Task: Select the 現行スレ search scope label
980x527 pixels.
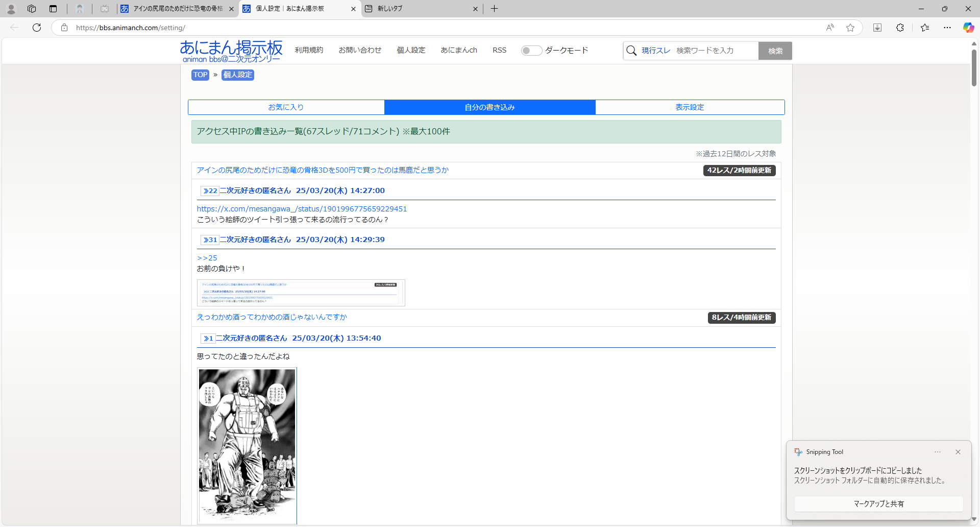Action: pyautogui.click(x=656, y=51)
